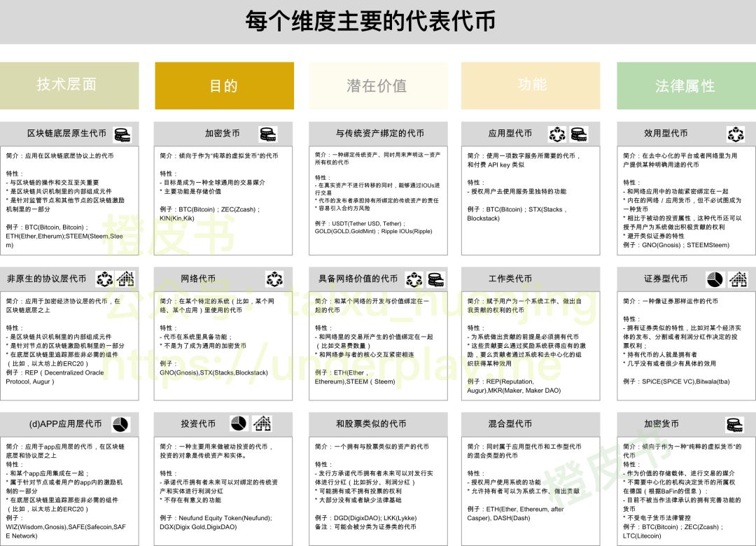Select the coins icon beside 具备网络价值的代币
756x546 pixels.
(x=436, y=279)
